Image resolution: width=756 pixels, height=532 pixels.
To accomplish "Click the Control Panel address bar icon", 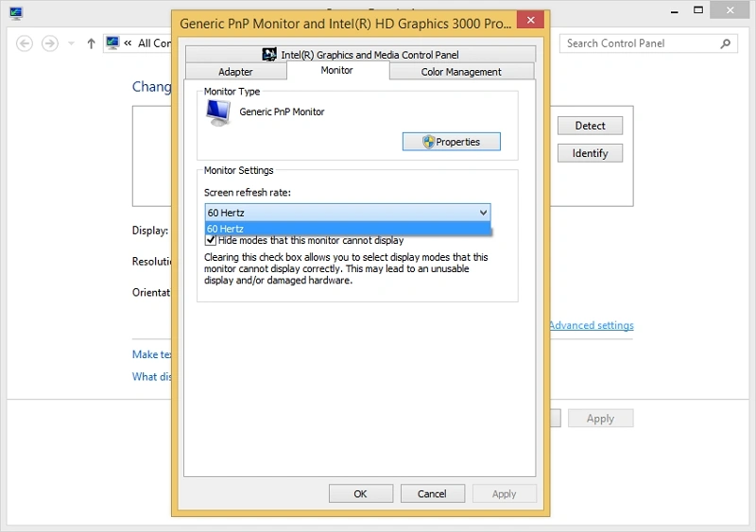I will tap(112, 43).
